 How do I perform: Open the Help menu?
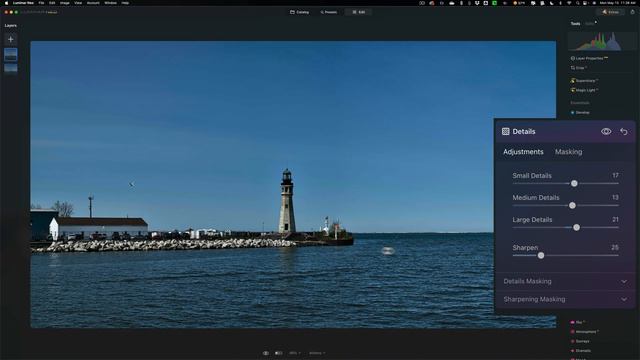(125, 3)
